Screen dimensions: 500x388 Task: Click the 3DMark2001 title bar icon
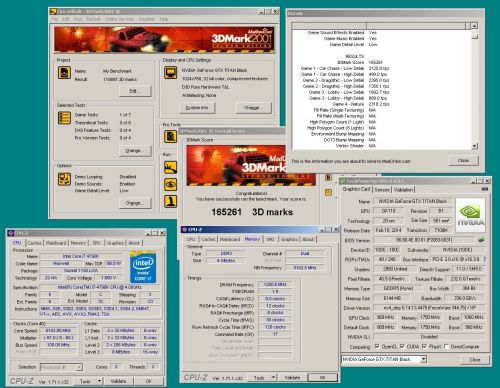tap(53, 12)
